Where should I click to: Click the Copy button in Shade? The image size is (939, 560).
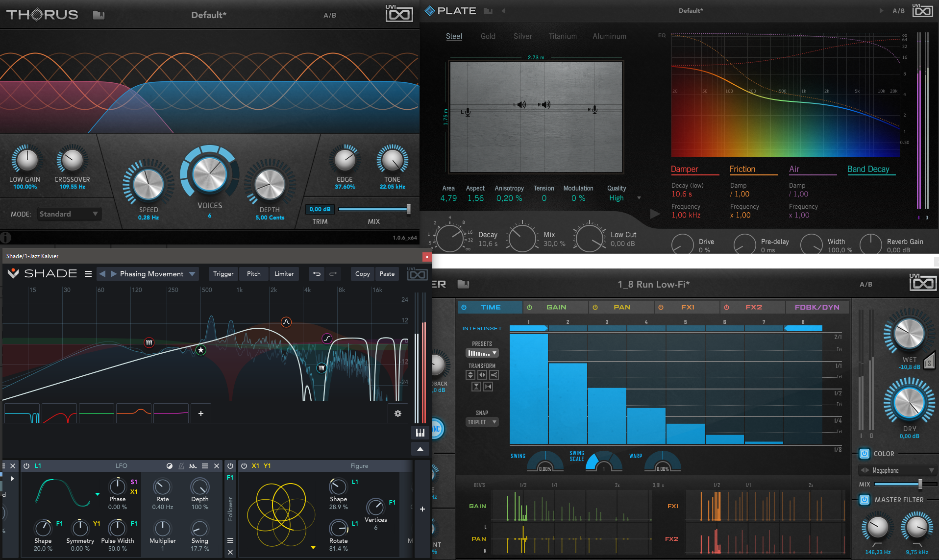pos(362,274)
